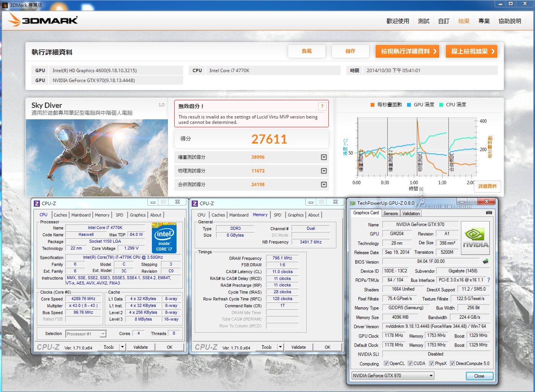Open the 測試 tests menu in 3DMark
535x392 pixels.
[423, 21]
